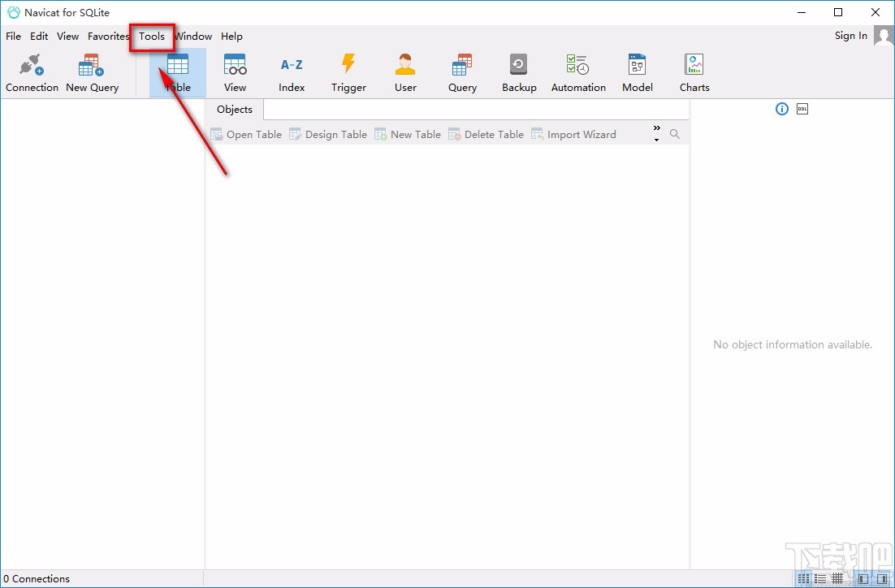Create a New Query from toolbar

[91, 72]
